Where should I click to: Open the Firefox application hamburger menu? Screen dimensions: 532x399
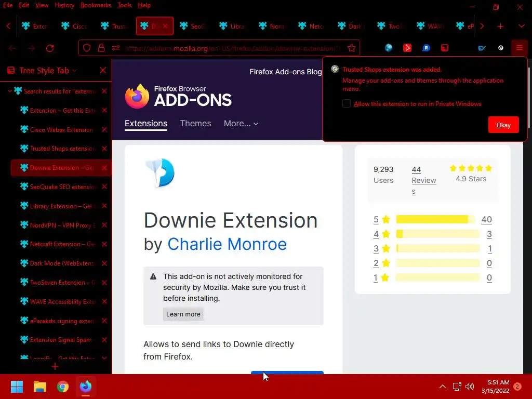pyautogui.click(x=519, y=48)
